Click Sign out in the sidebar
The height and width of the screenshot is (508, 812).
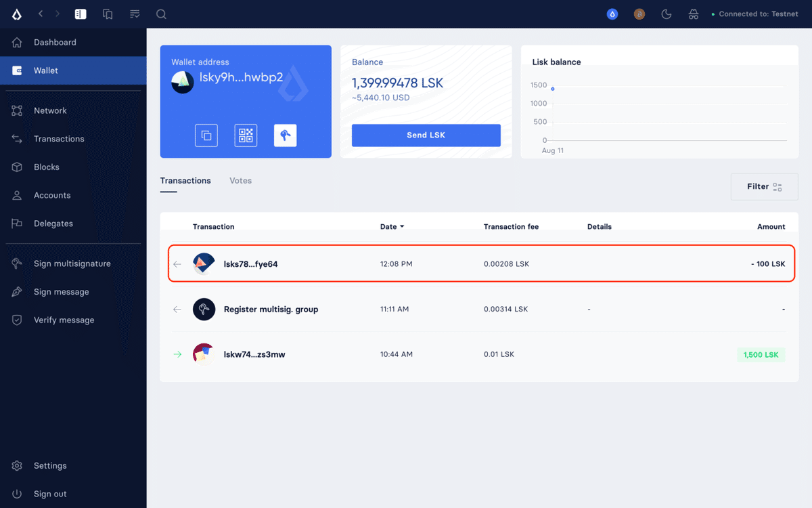tap(73, 494)
